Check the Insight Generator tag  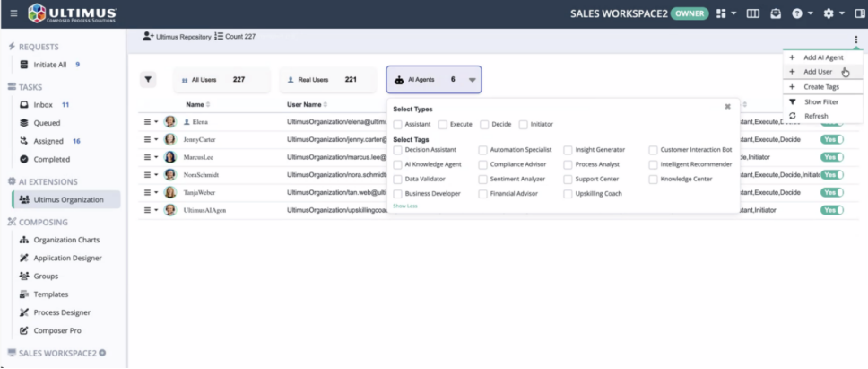coord(568,150)
